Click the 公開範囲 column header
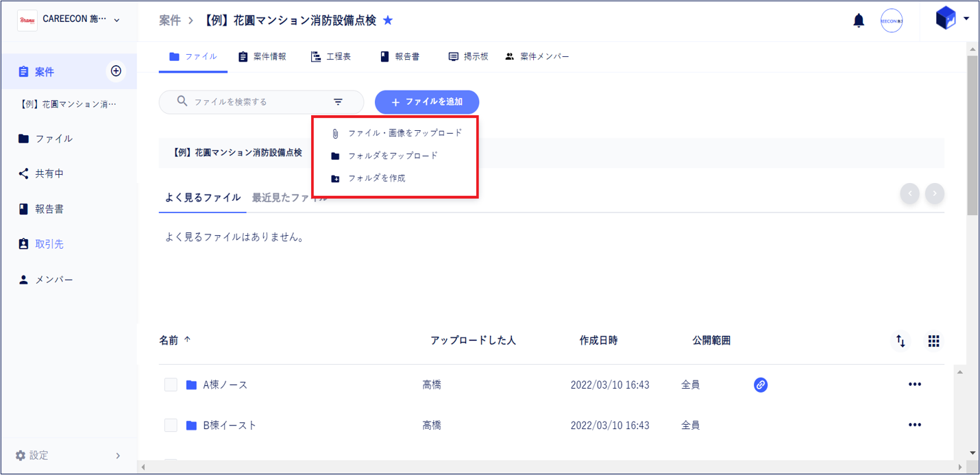 [711, 340]
